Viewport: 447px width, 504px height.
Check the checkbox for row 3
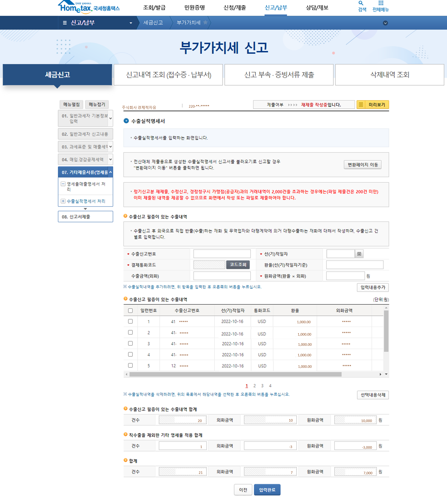click(x=131, y=343)
